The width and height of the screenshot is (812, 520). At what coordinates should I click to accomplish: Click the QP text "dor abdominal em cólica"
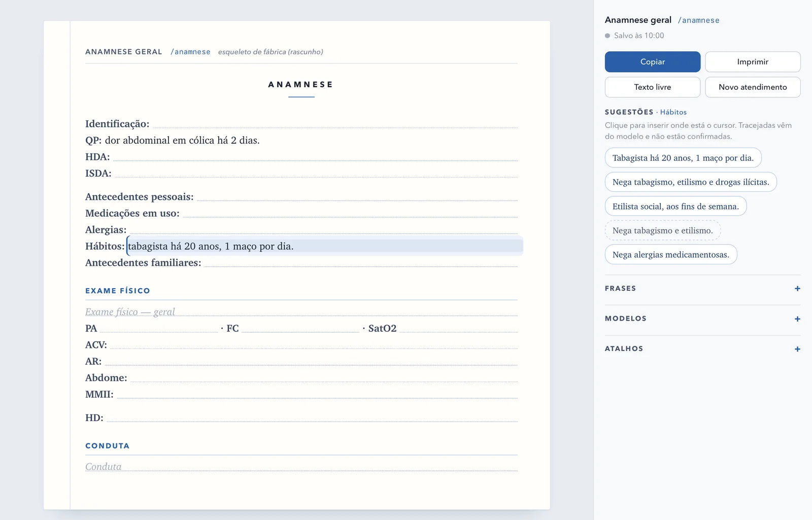(160, 141)
